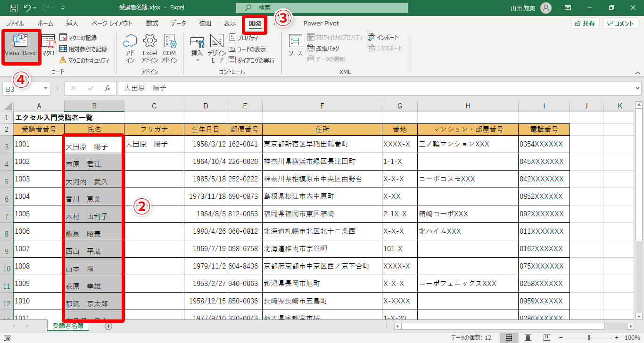Click the user name 山田 知美
This screenshot has height=343, width=644.
tap(523, 8)
